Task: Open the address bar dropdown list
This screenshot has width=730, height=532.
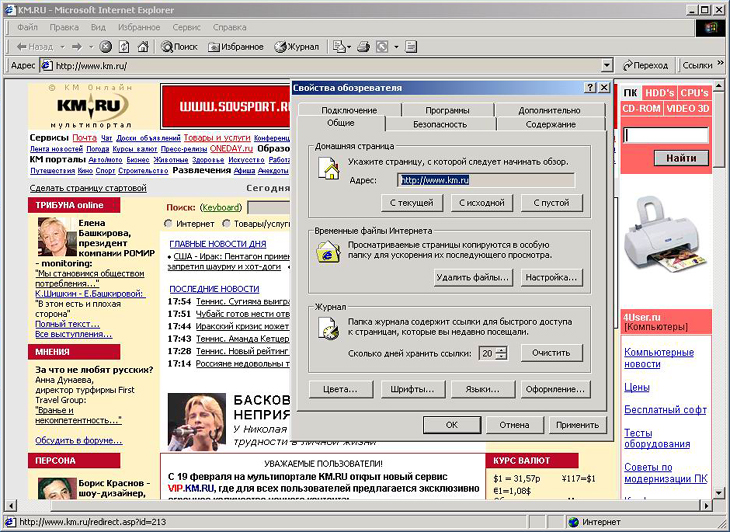Action: click(x=609, y=66)
